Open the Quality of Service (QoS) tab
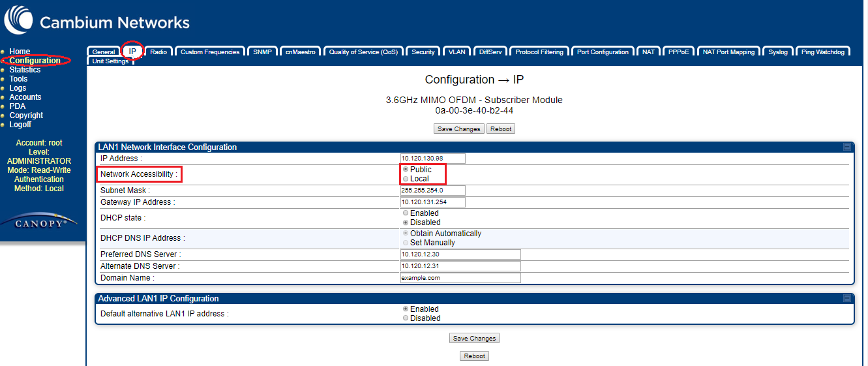868x366 pixels. (x=363, y=52)
